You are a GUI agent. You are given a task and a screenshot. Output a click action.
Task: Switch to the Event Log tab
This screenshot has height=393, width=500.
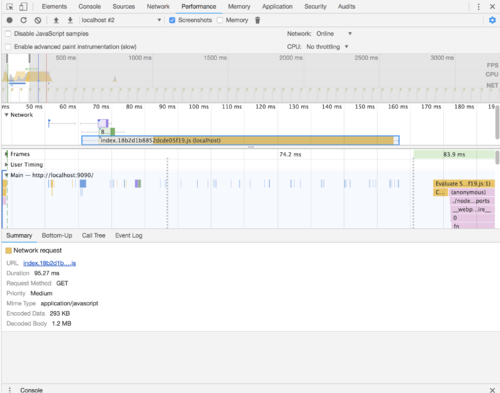pos(129,236)
